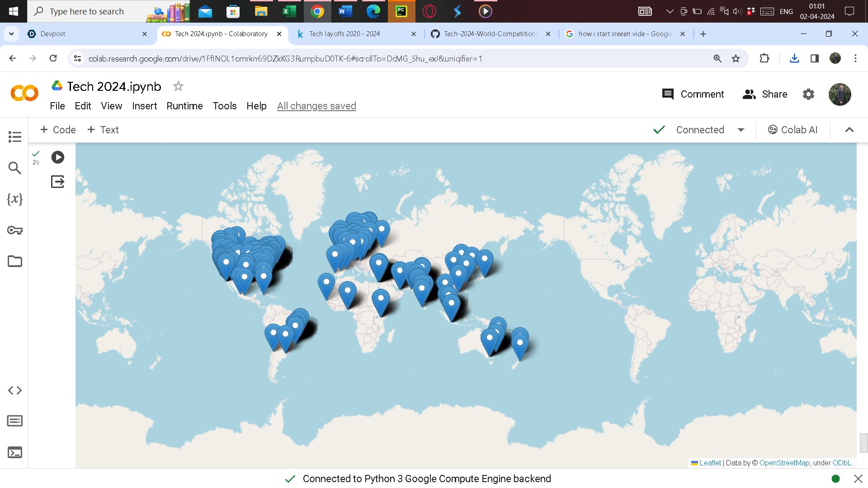Image resolution: width=868 pixels, height=488 pixels.
Task: Expand the Connected runtime dropdown
Action: (741, 130)
